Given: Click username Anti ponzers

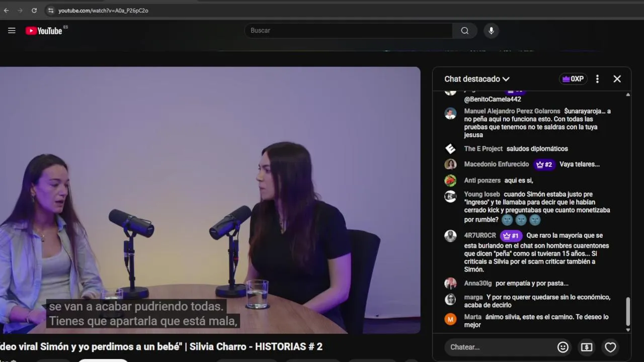Looking at the screenshot, I should point(482,180).
